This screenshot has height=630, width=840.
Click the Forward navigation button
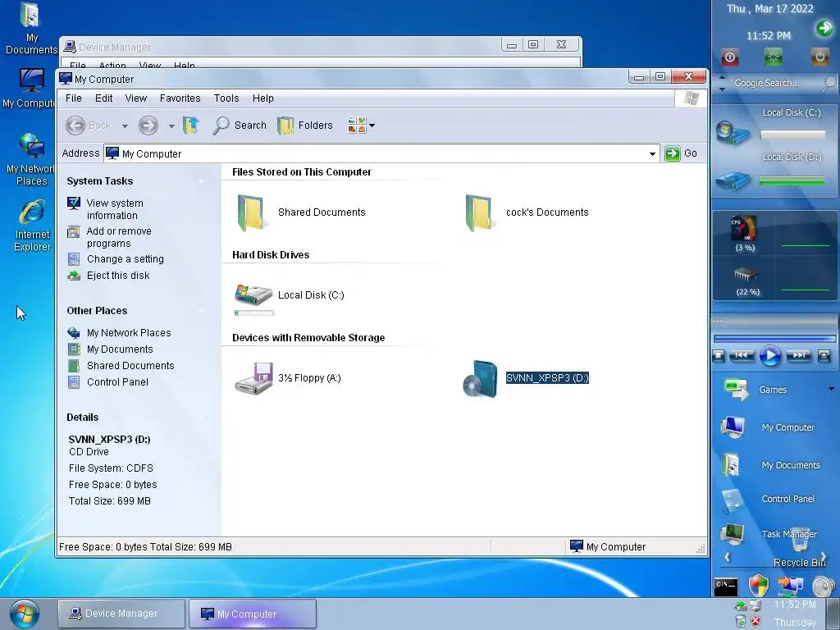pos(148,126)
